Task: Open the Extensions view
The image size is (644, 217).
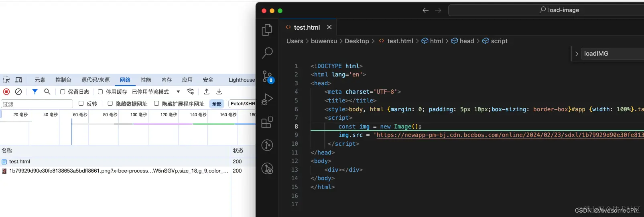Action: click(267, 122)
